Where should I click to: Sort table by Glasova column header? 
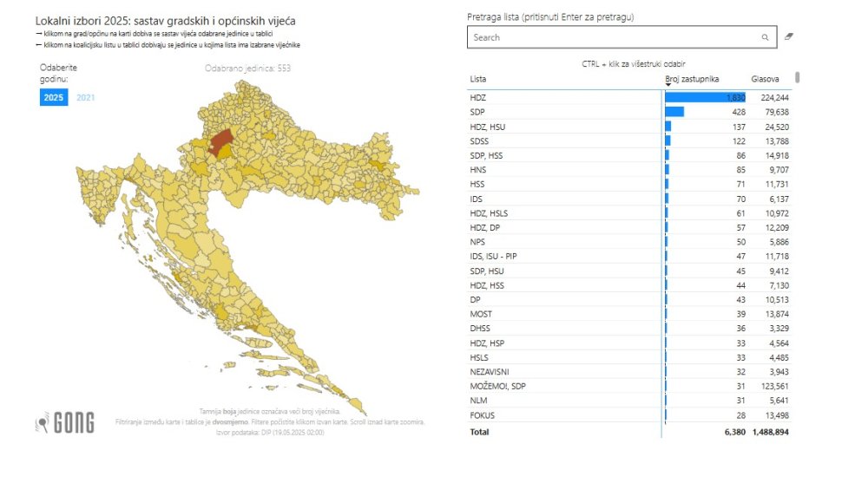(765, 79)
